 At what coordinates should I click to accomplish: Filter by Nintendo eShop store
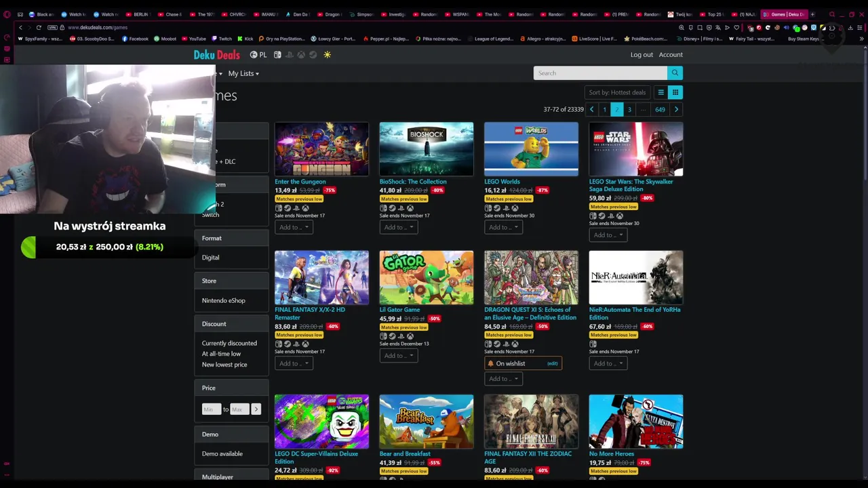pos(224,301)
